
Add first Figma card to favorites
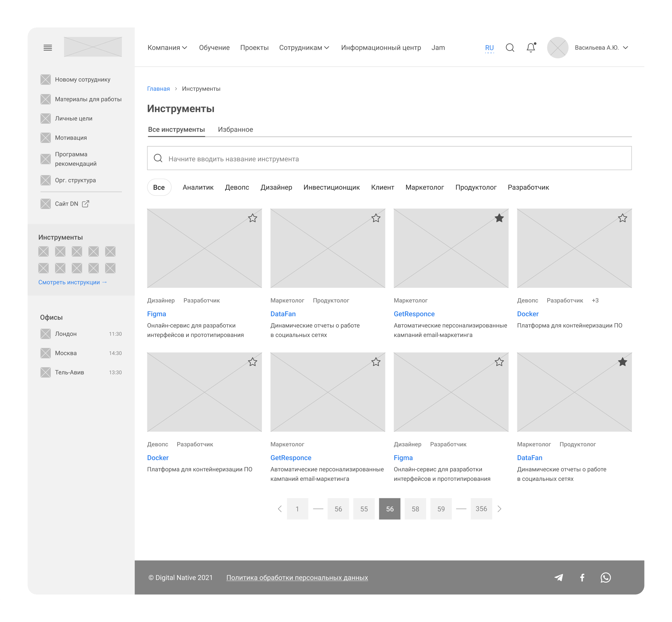point(252,218)
